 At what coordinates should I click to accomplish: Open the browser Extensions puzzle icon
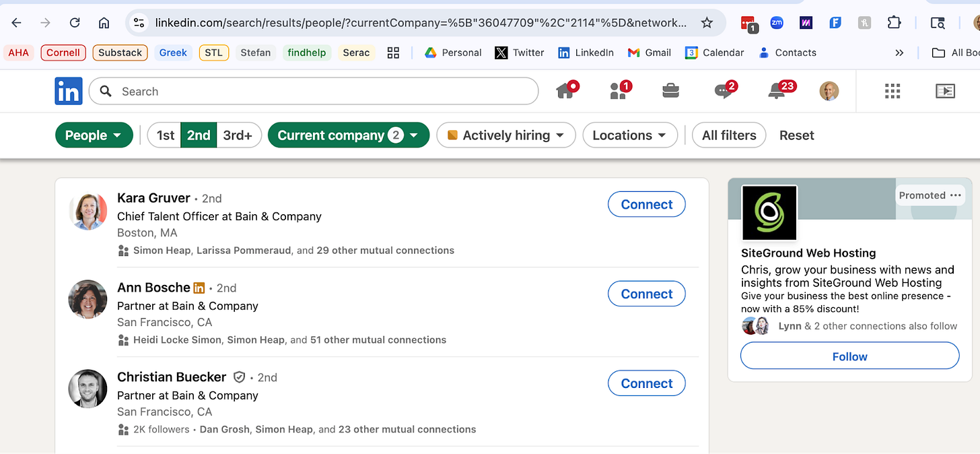tap(894, 22)
